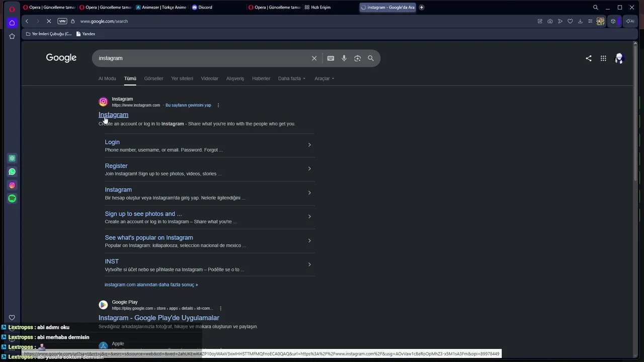Search by image with Google Lens
The height and width of the screenshot is (362, 644).
[x=357, y=58]
